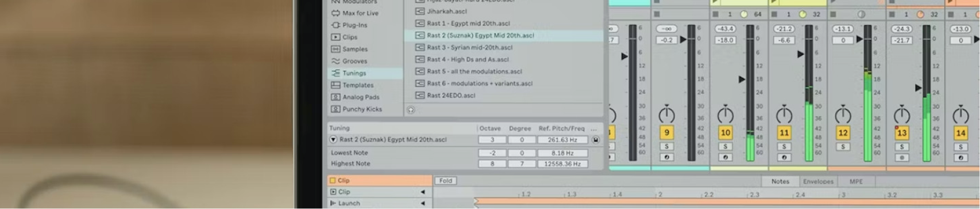Select Rast 3 - Syrian mid-20th.ascl
The height and width of the screenshot is (209, 980).
click(x=504, y=47)
